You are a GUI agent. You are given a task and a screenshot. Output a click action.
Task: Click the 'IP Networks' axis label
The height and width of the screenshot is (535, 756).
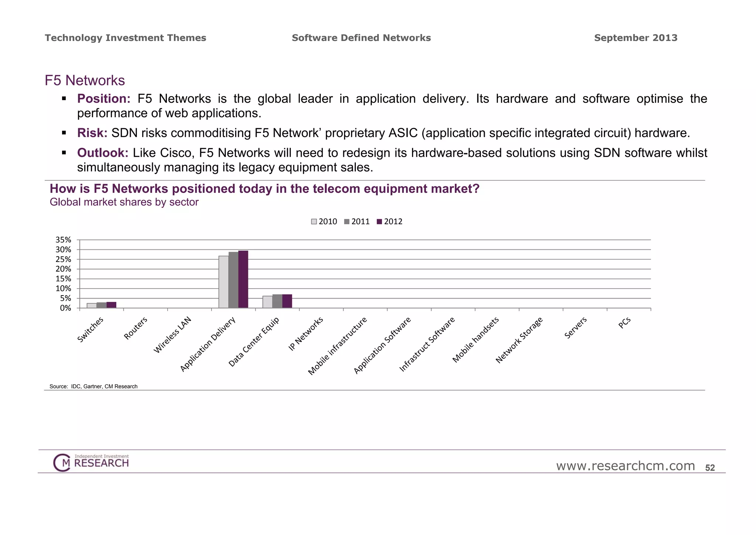tap(306, 333)
